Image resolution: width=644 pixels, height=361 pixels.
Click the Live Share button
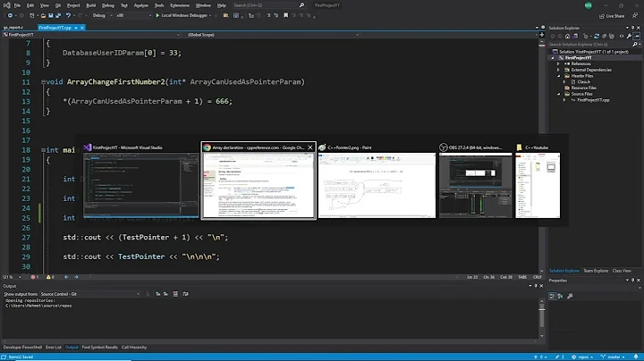click(612, 16)
